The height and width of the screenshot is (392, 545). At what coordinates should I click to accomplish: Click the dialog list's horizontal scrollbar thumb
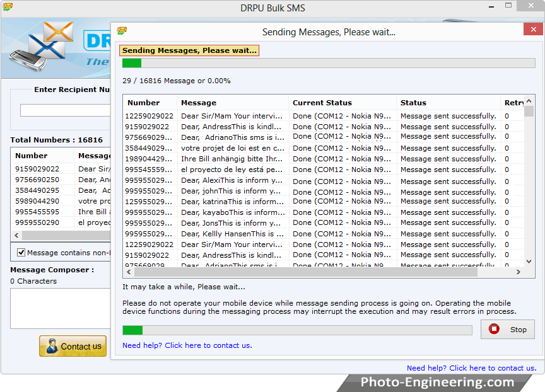tap(306, 272)
